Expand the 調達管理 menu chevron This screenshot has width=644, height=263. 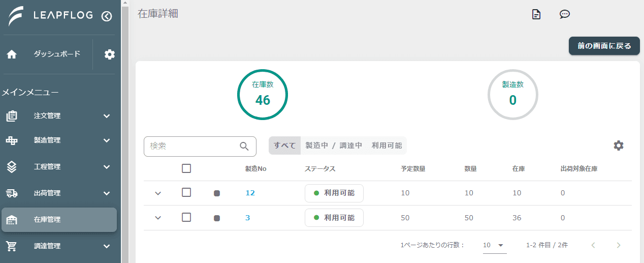pyautogui.click(x=107, y=246)
